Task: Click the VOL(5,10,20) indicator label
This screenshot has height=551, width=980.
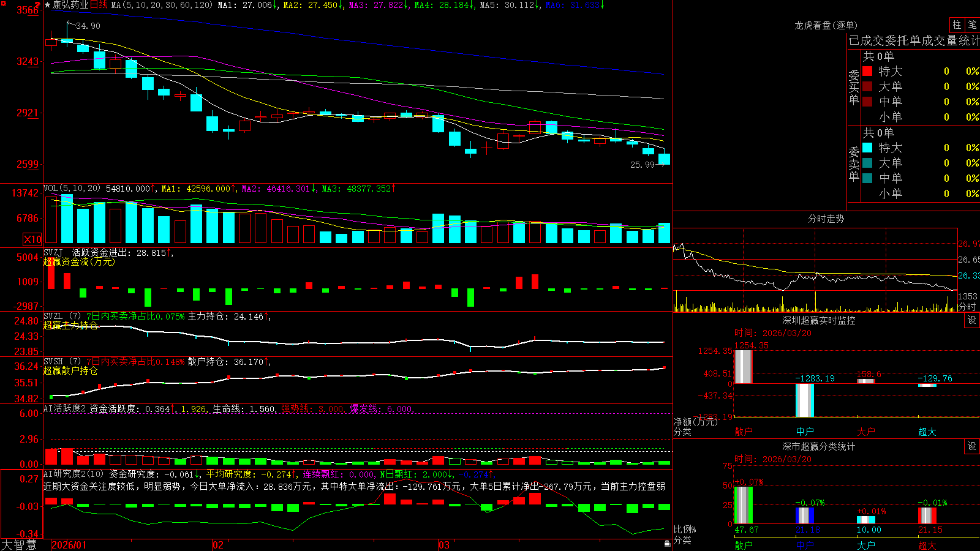Action: tap(72, 189)
